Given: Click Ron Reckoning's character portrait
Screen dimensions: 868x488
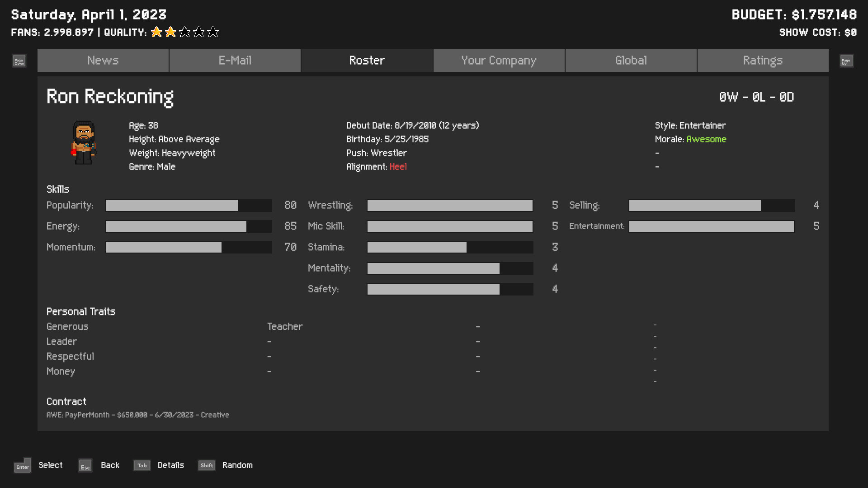Looking at the screenshot, I should pos(84,142).
